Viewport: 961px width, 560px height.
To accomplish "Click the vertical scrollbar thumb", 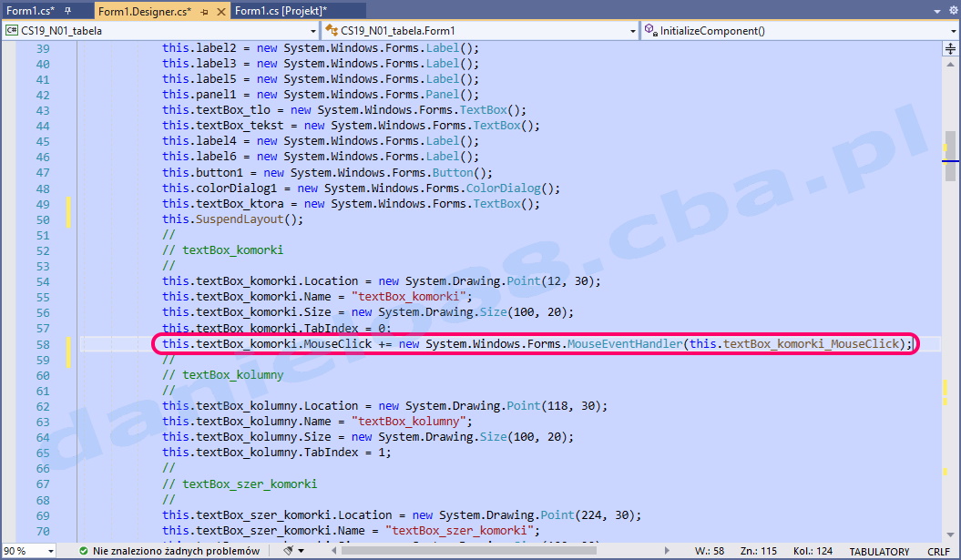I will (x=950, y=146).
